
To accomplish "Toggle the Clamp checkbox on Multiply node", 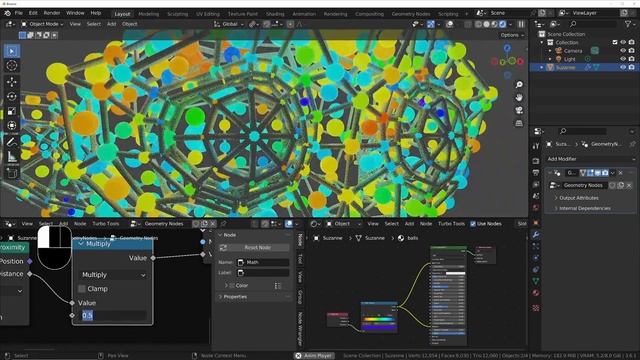I will (x=82, y=289).
